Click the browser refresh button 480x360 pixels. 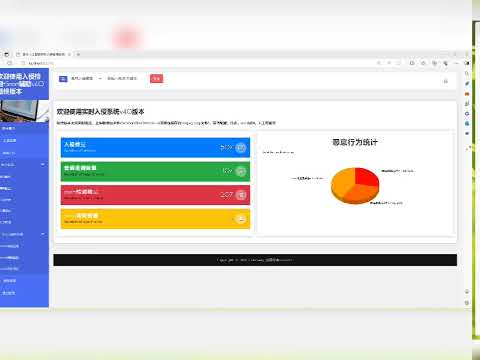click(x=9, y=63)
